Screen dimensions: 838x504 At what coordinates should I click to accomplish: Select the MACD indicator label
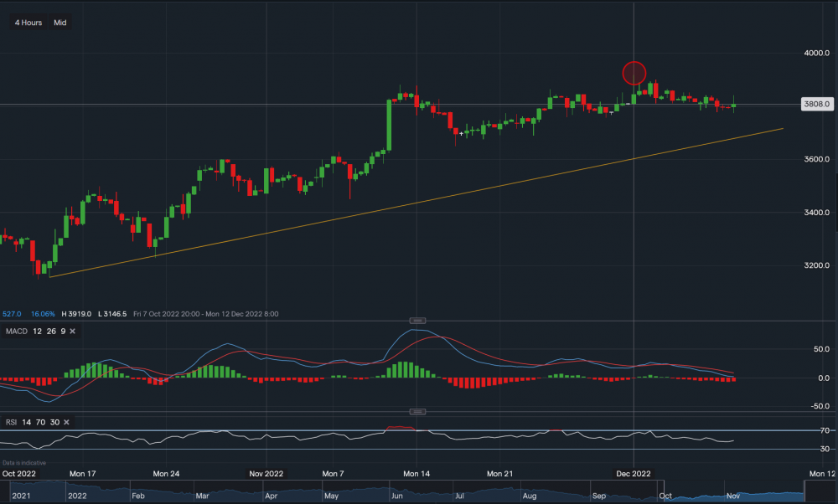tap(17, 332)
